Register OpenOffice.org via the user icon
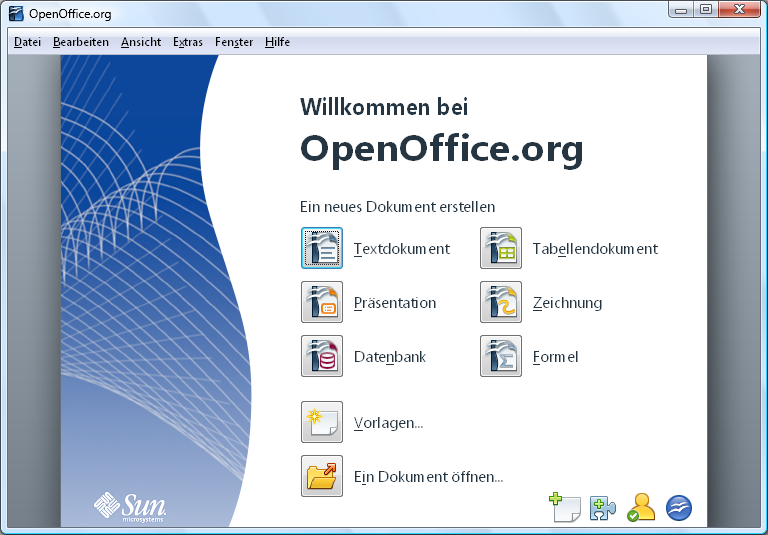 coord(641,507)
